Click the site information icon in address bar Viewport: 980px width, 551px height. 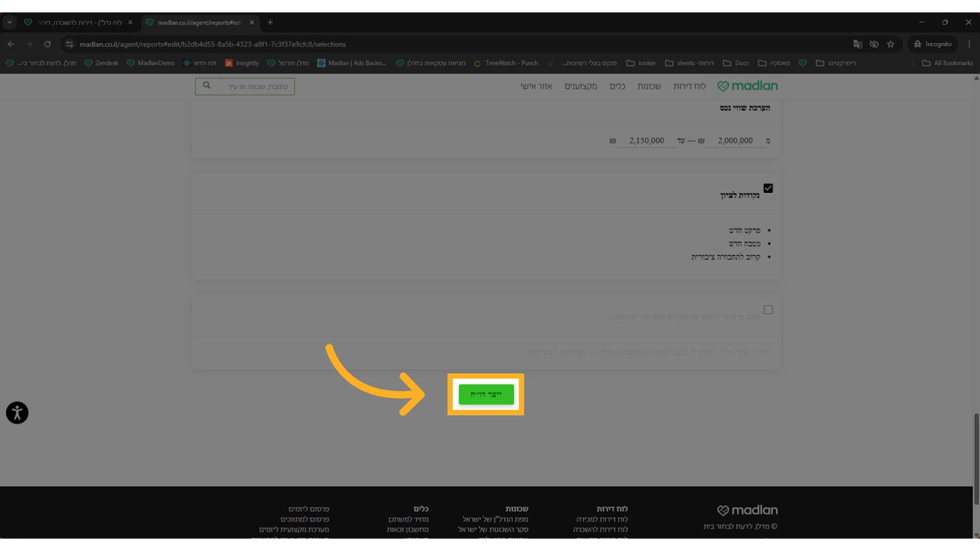click(69, 44)
